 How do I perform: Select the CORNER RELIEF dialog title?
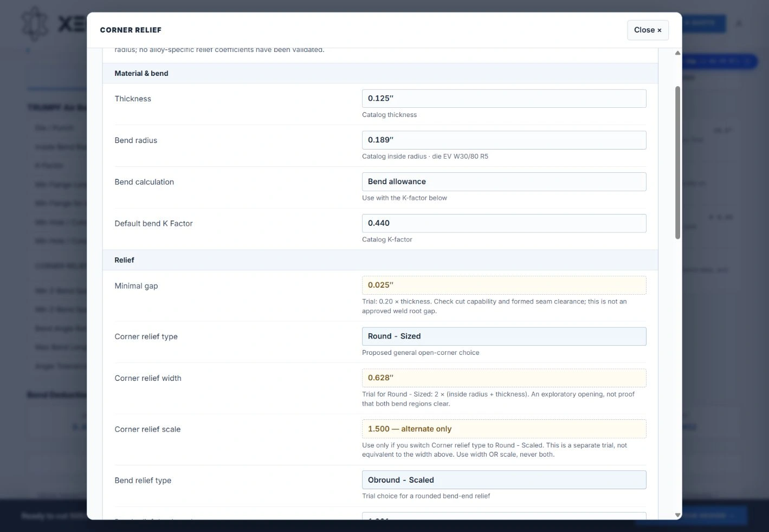131,30
